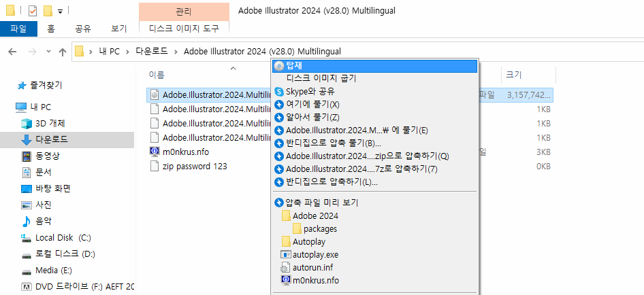Click the 3D 개체 cube icon in the sidebar
644x295 pixels.
(x=27, y=123)
